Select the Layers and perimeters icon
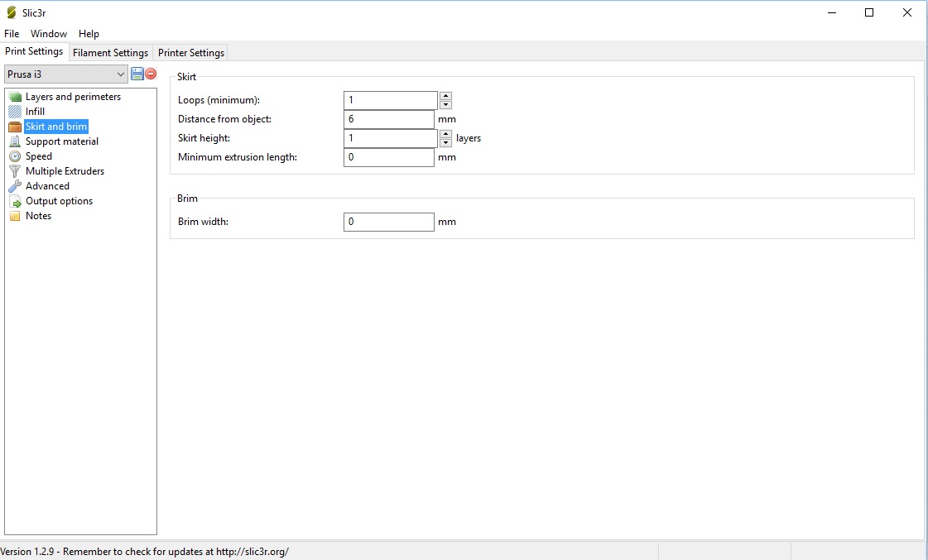 [x=15, y=97]
